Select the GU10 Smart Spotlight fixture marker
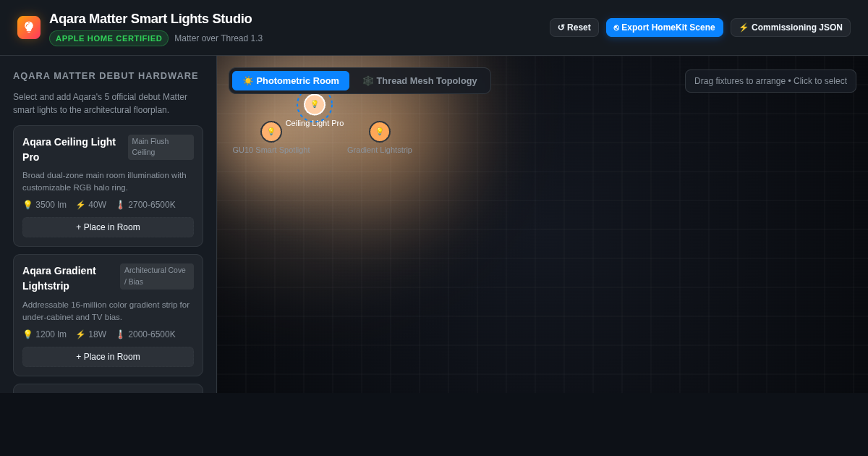Image resolution: width=868 pixels, height=456 pixels. click(x=271, y=132)
